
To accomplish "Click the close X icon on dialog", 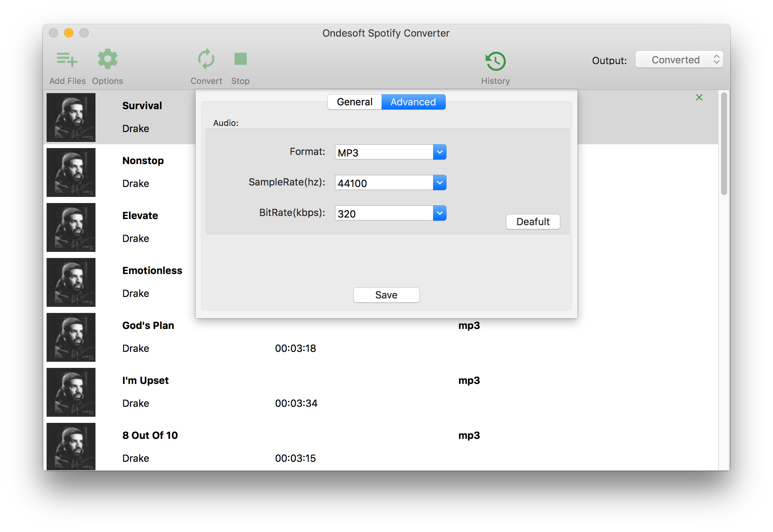I will (699, 97).
